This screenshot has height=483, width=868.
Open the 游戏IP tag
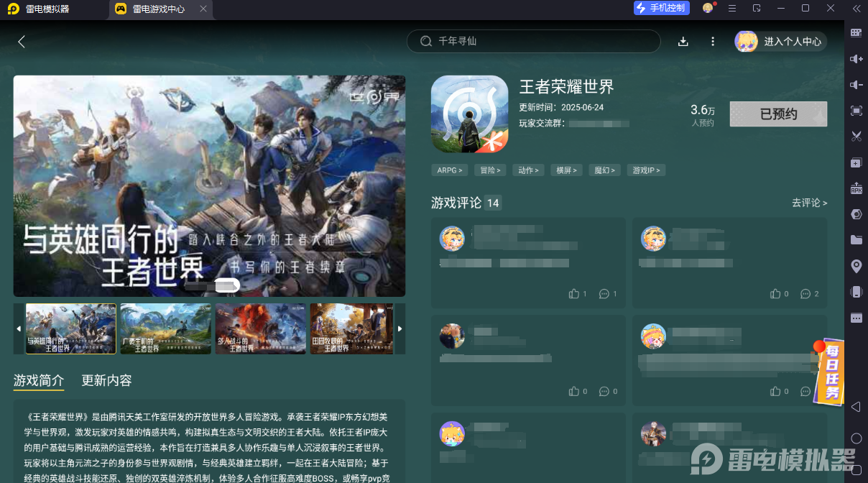[647, 170]
